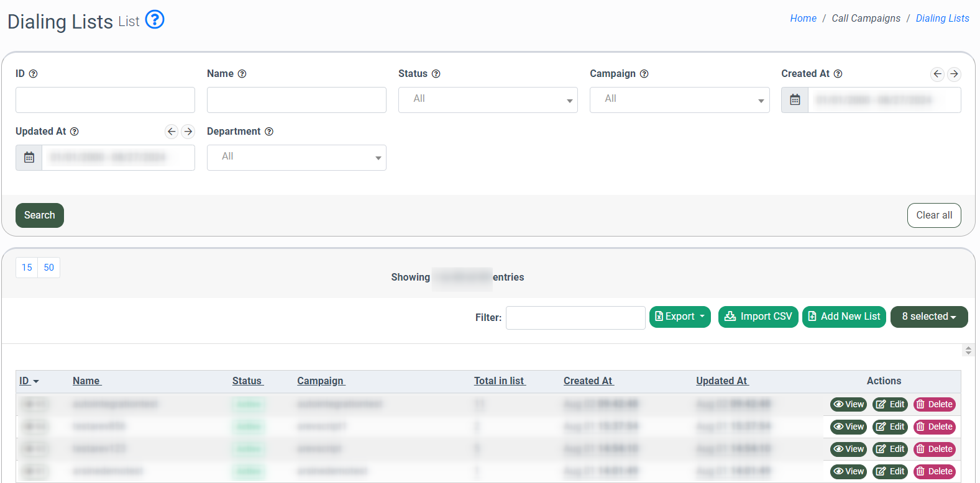Screen dimensions: 980x483
Task: Click Created At previous period arrow
Action: [x=937, y=74]
